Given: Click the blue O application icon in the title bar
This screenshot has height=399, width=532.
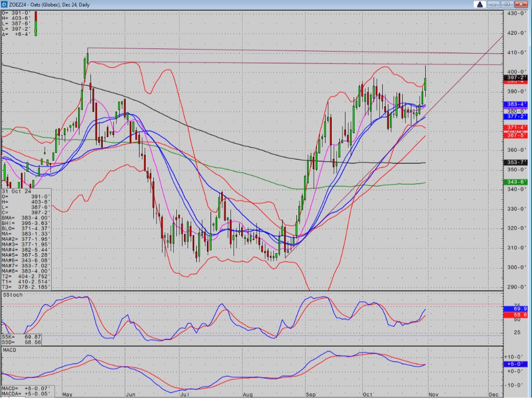Looking at the screenshot, I should [5, 4].
